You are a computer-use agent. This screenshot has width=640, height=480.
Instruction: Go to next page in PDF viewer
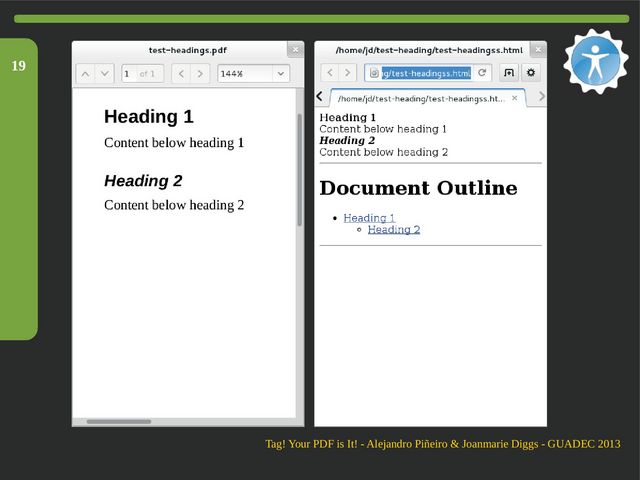point(104,73)
